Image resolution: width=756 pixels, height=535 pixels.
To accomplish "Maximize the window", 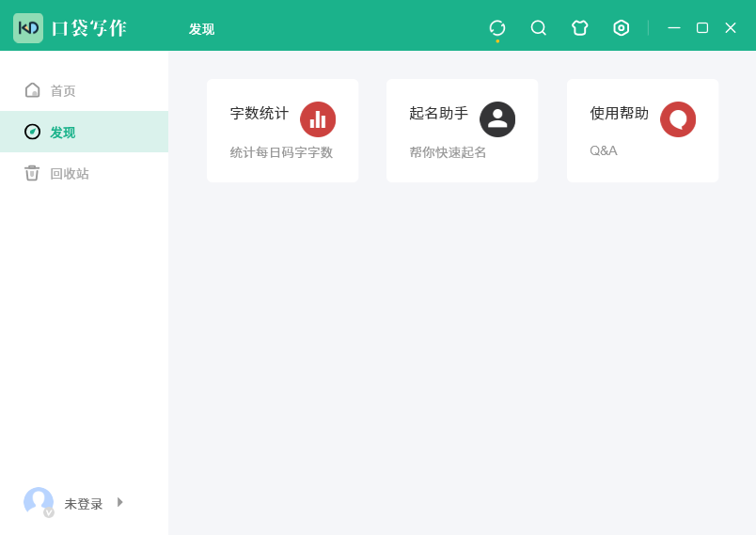I will (x=702, y=28).
